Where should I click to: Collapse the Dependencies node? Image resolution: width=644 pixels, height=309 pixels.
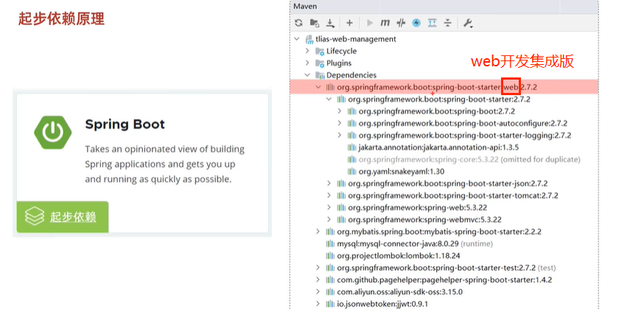click(307, 74)
